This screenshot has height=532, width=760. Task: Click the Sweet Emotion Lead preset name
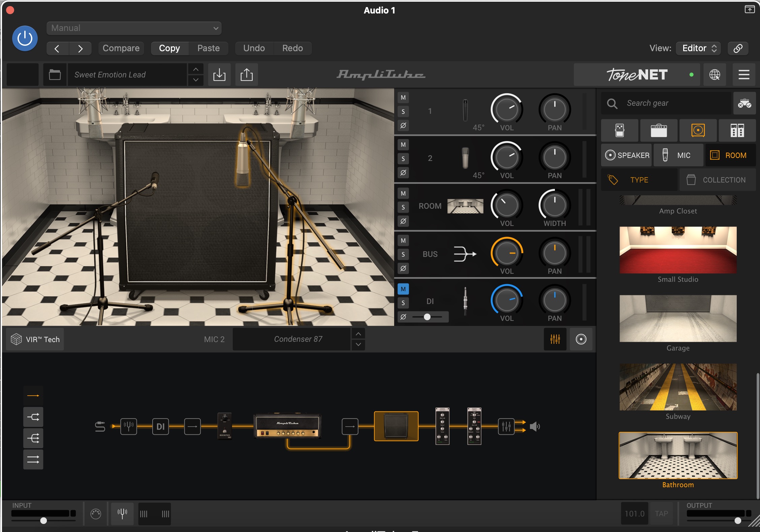pyautogui.click(x=127, y=74)
